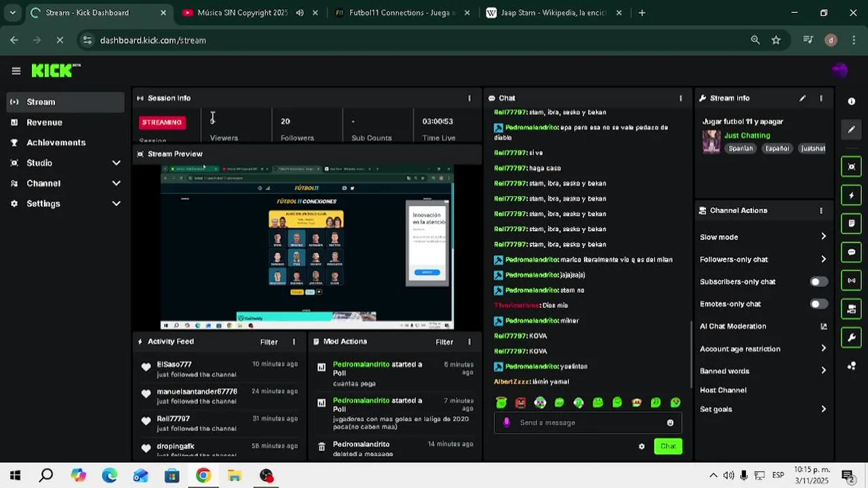Click the browser address bar URL
Image resolution: width=868 pixels, height=488 pixels.
point(153,40)
